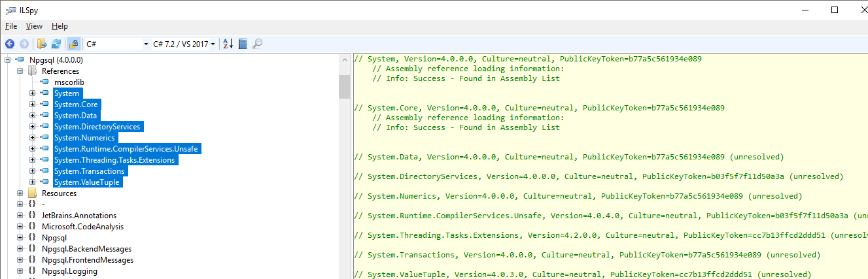Image resolution: width=868 pixels, height=279 pixels.
Task: Expand the Npgsql.Logging namespace
Action: (x=20, y=271)
